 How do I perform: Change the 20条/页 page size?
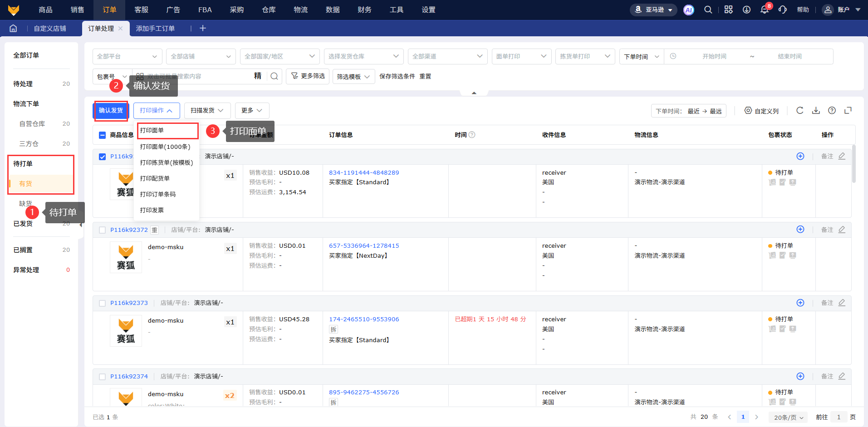coord(788,417)
